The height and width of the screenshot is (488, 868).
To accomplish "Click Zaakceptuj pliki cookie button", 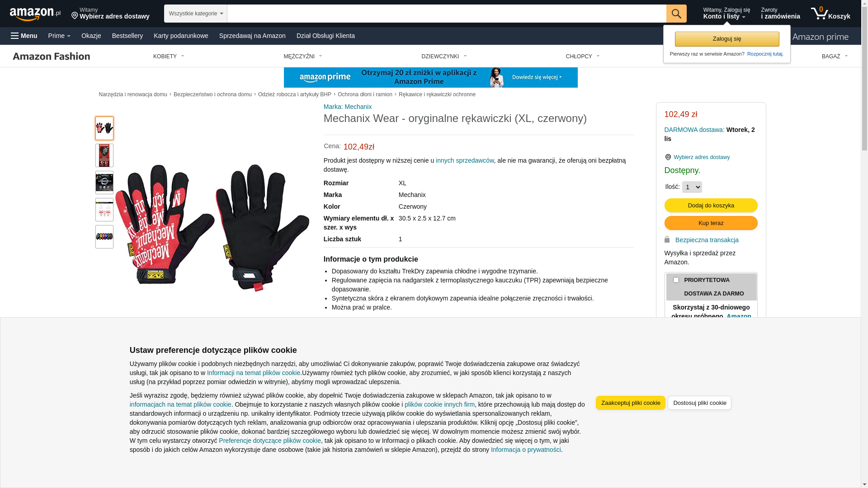I will 630,403.
